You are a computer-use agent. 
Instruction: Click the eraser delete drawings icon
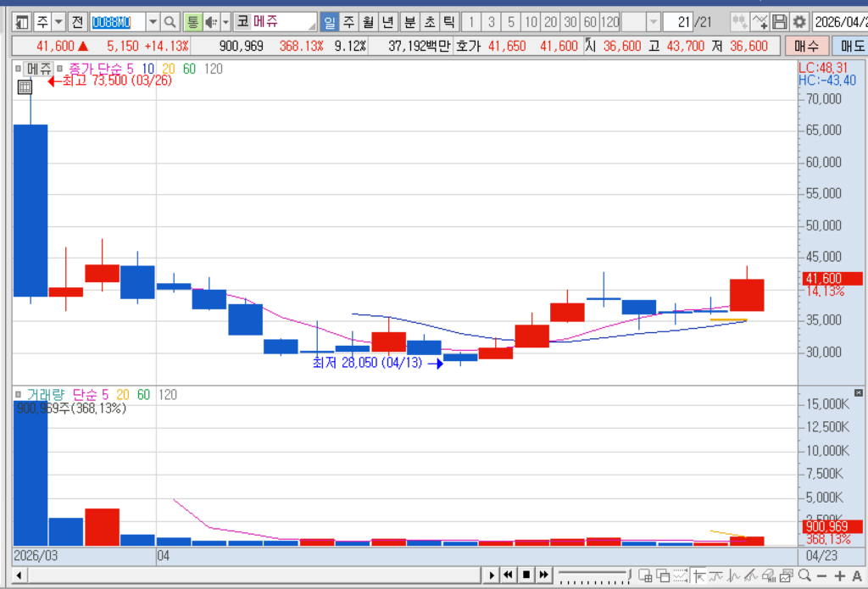point(768,575)
